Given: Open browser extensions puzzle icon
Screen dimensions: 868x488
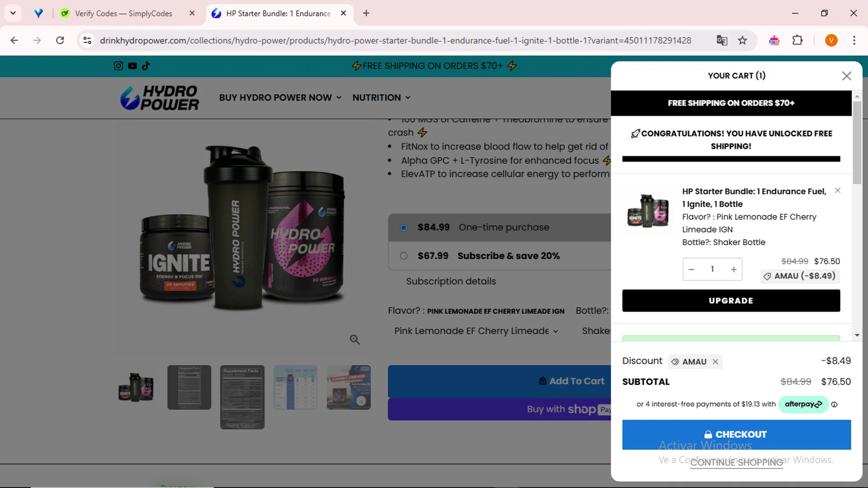Looking at the screenshot, I should pos(797,41).
